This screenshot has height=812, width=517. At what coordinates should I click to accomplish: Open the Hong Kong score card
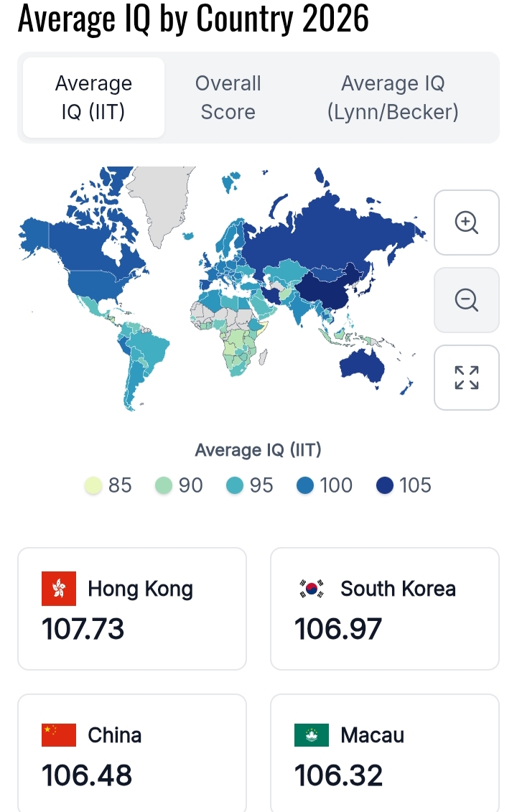tap(131, 608)
